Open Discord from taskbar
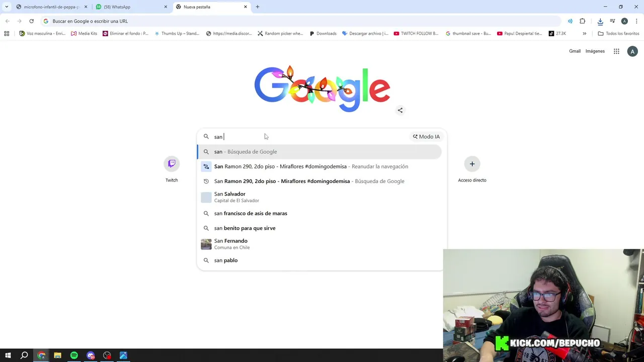This screenshot has width=644, height=362. click(91, 355)
